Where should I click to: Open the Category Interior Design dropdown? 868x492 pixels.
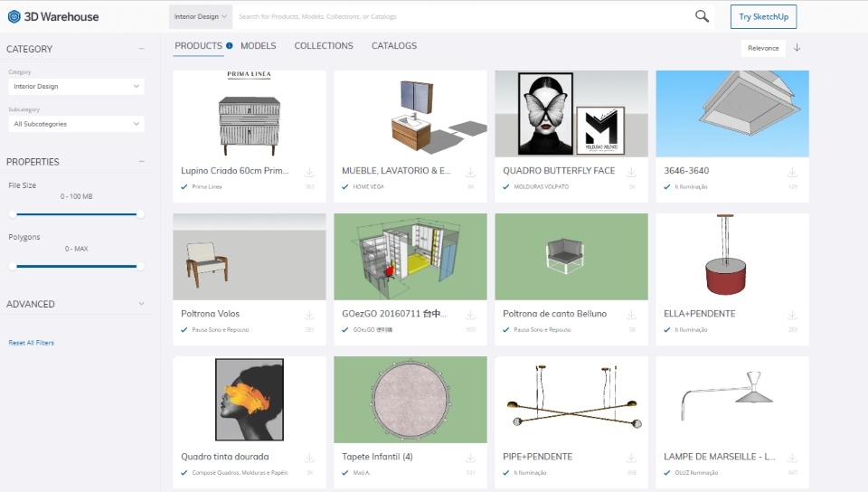[76, 86]
